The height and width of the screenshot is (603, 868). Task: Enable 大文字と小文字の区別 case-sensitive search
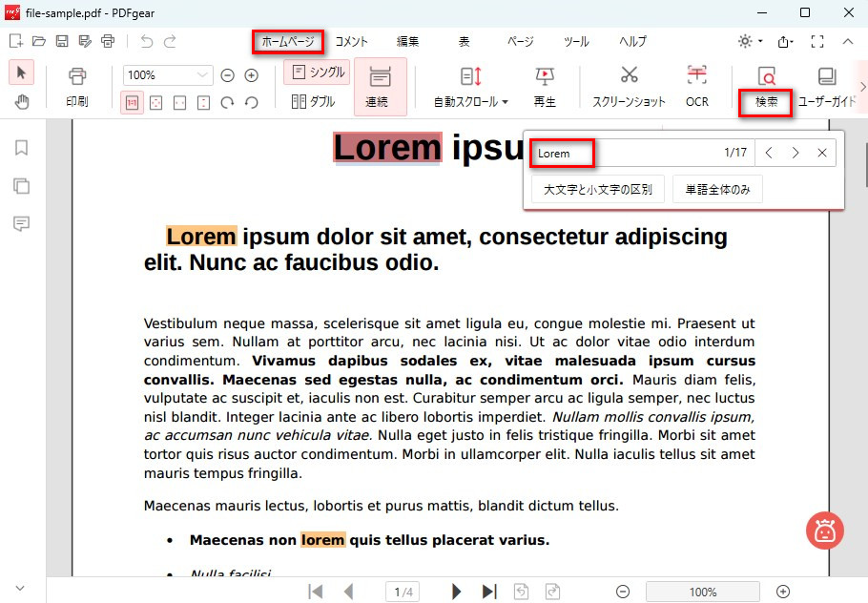point(597,189)
